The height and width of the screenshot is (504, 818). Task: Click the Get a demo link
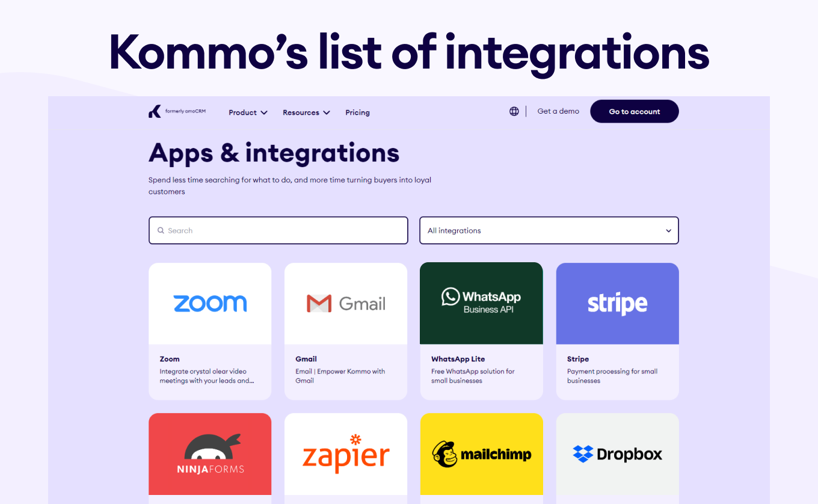pyautogui.click(x=558, y=111)
